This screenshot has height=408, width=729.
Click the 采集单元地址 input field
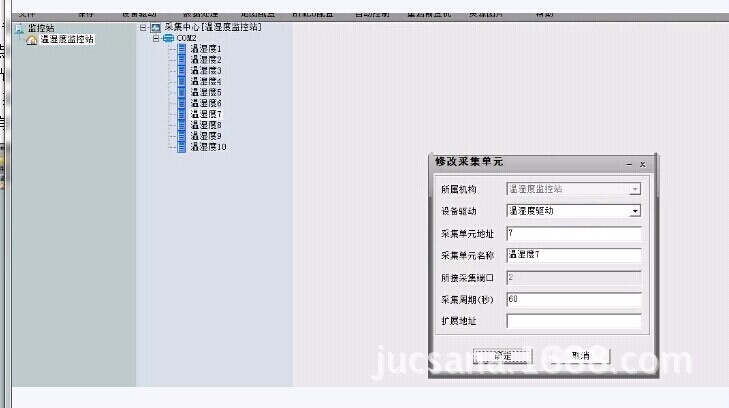(574, 233)
